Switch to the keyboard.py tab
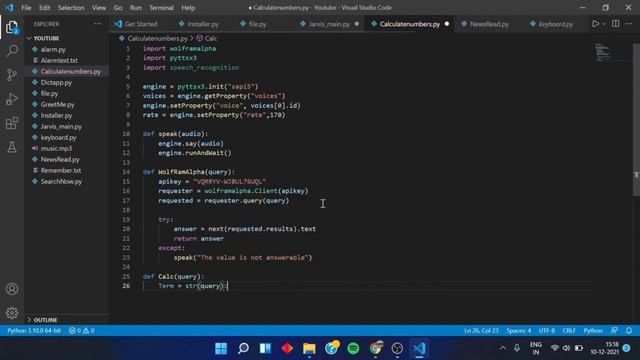Viewport: 640px width, 360px height. 556,24
